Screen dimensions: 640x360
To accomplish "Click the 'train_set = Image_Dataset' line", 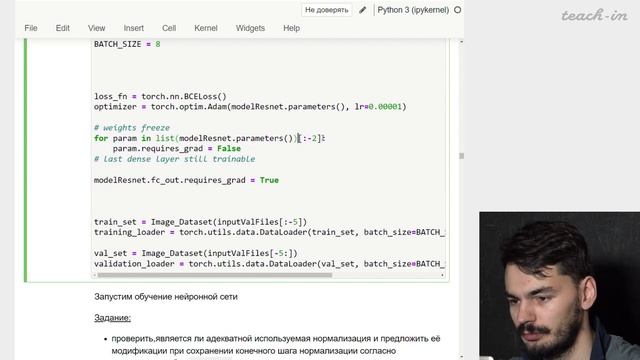I will click(x=200, y=222).
